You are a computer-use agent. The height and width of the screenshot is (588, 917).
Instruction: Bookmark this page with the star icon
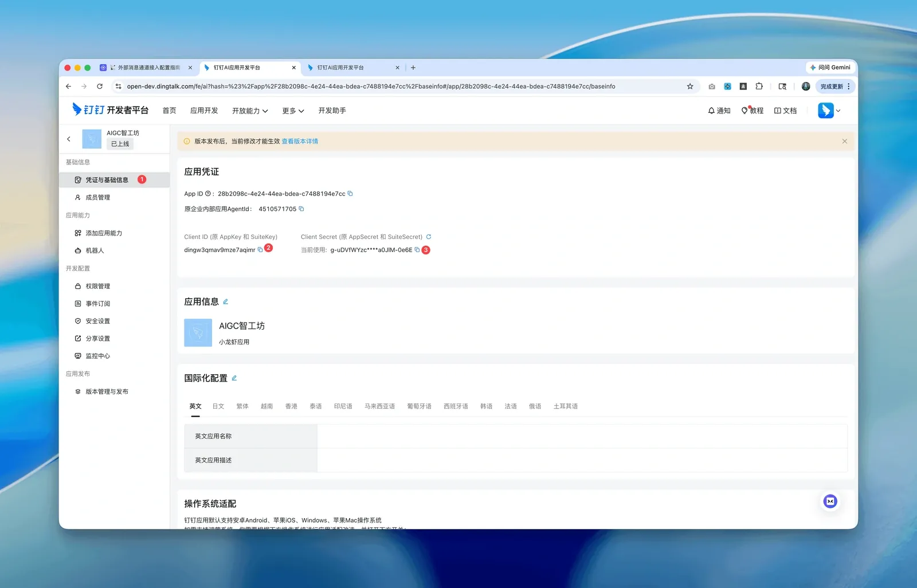click(690, 87)
